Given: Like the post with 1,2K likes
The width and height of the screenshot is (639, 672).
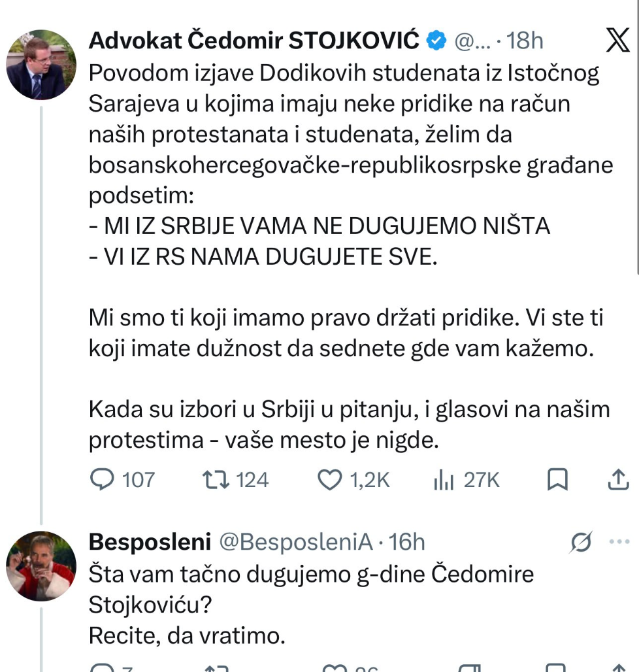Looking at the screenshot, I should click(353, 480).
